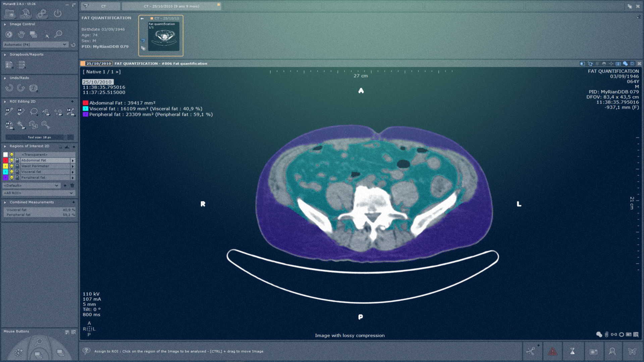Switch to the CT tab at top
644x362 pixels.
pos(104,6)
